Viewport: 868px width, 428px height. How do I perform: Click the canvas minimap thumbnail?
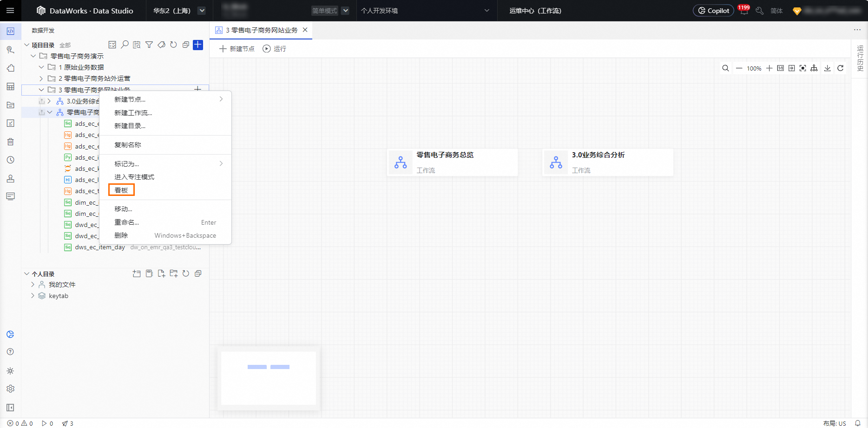coord(269,378)
